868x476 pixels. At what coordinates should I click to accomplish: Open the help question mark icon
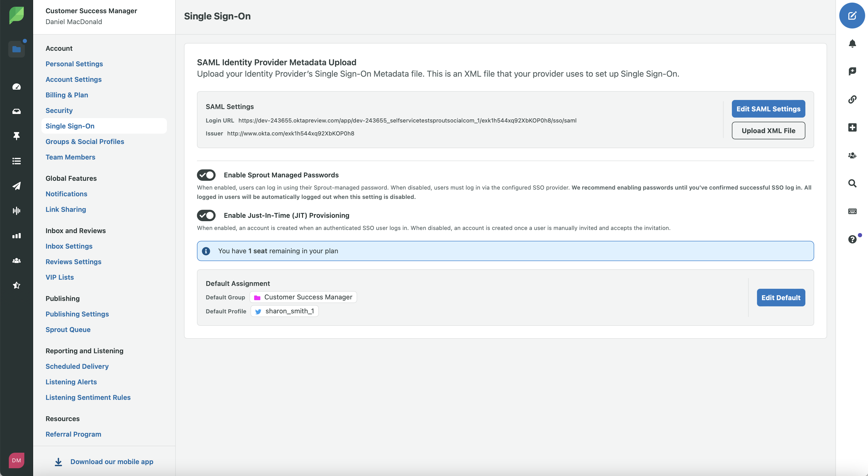[852, 239]
